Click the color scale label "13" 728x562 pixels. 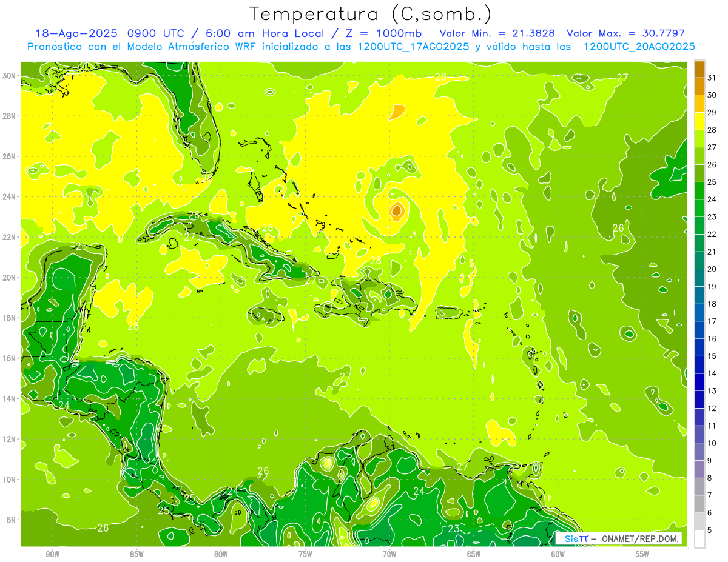712,391
